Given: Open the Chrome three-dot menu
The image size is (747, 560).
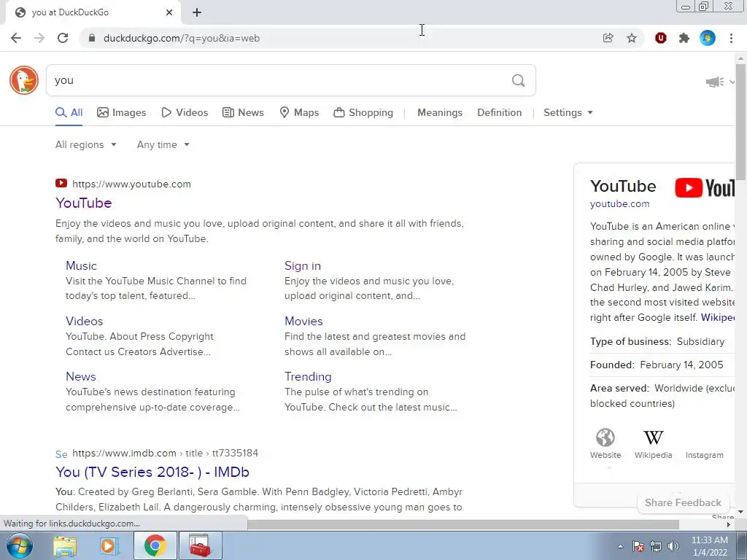Looking at the screenshot, I should [731, 38].
